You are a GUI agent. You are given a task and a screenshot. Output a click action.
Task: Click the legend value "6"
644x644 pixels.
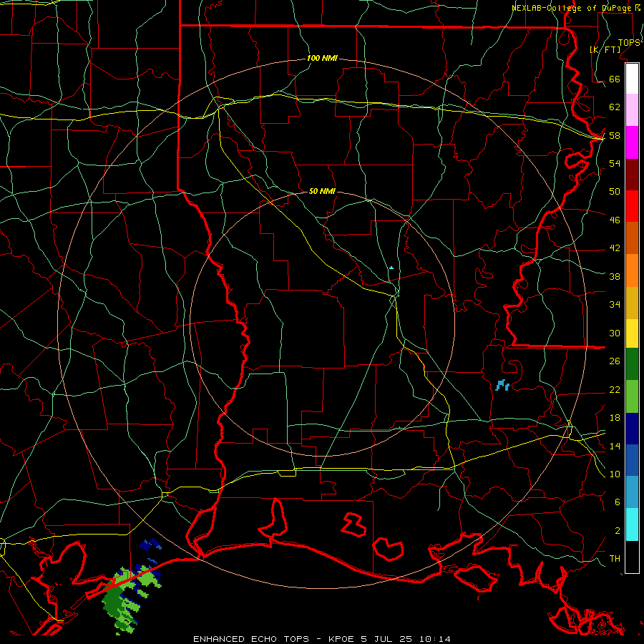pyautogui.click(x=618, y=502)
